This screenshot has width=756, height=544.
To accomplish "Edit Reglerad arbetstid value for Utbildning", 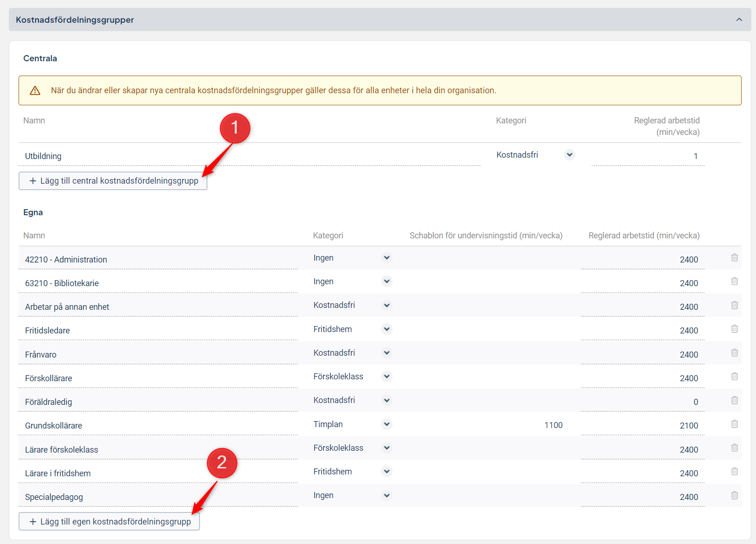I will pos(648,156).
